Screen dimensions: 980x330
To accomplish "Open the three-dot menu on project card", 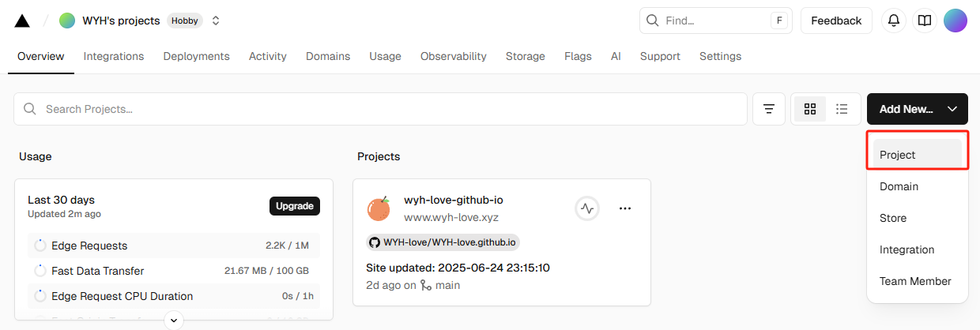I will pyautogui.click(x=625, y=208).
